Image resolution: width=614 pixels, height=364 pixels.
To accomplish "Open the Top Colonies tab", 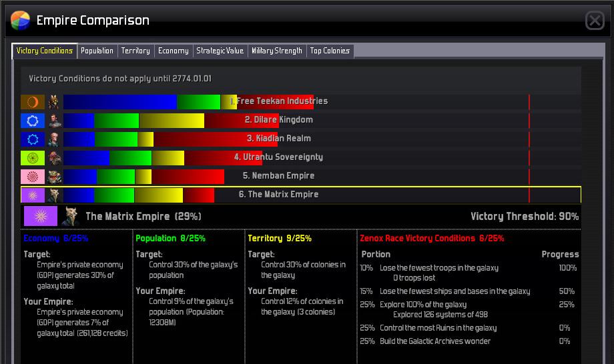I will click(x=330, y=51).
